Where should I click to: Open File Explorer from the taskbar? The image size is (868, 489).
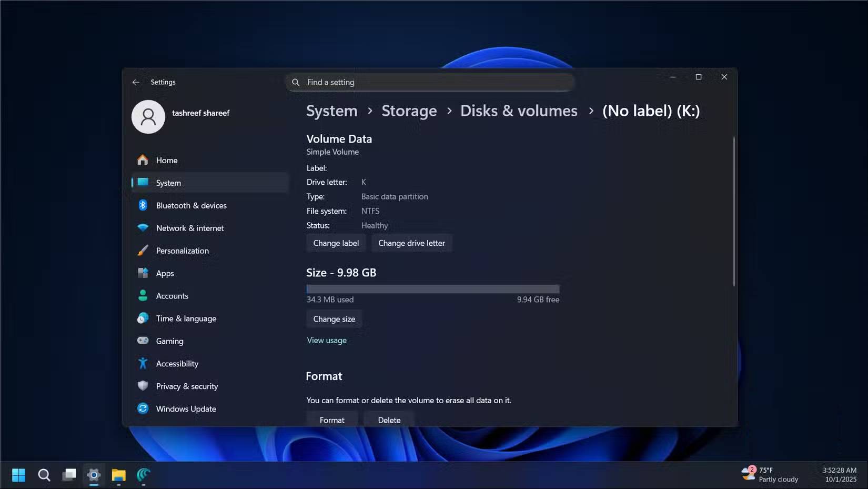pos(118,475)
